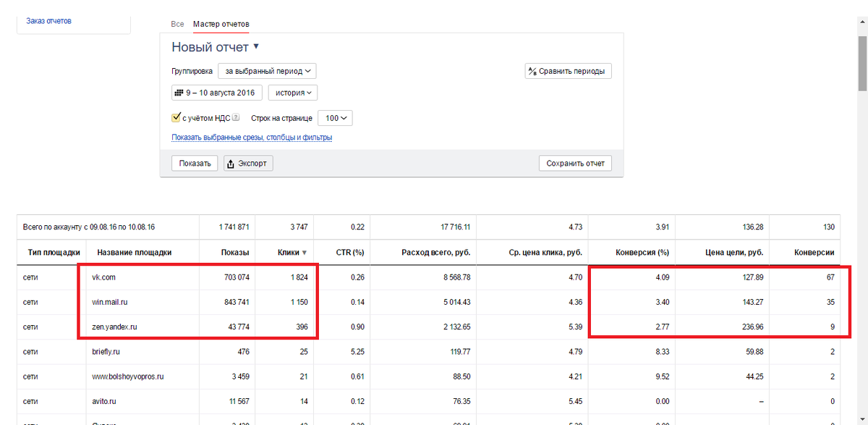Image resolution: width=868 pixels, height=425 pixels.
Task: Open rows per page dropdown 100
Action: coord(334,118)
